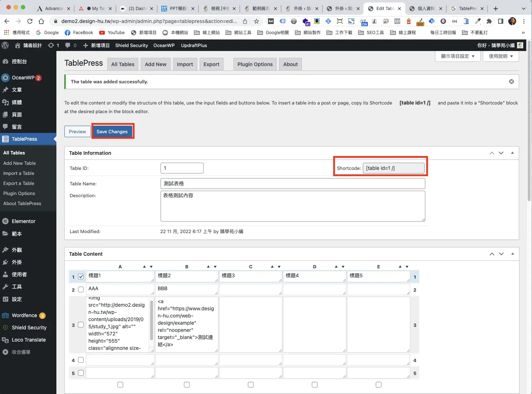Tick the row 4 checkbox

tap(81, 360)
